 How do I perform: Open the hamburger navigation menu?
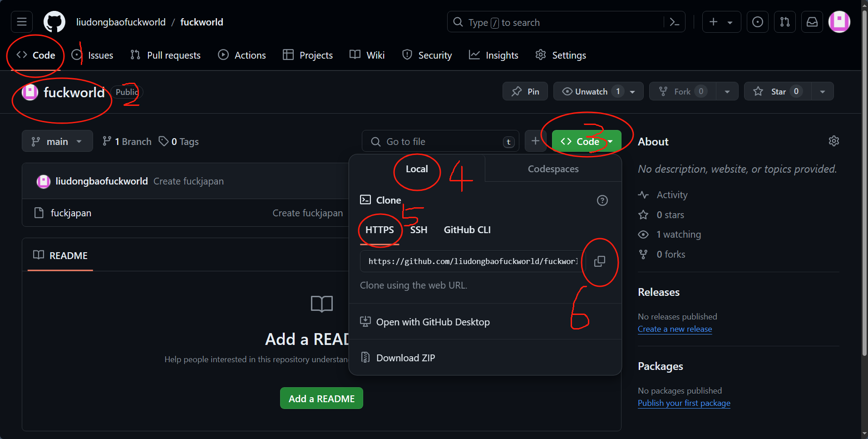pyautogui.click(x=22, y=22)
